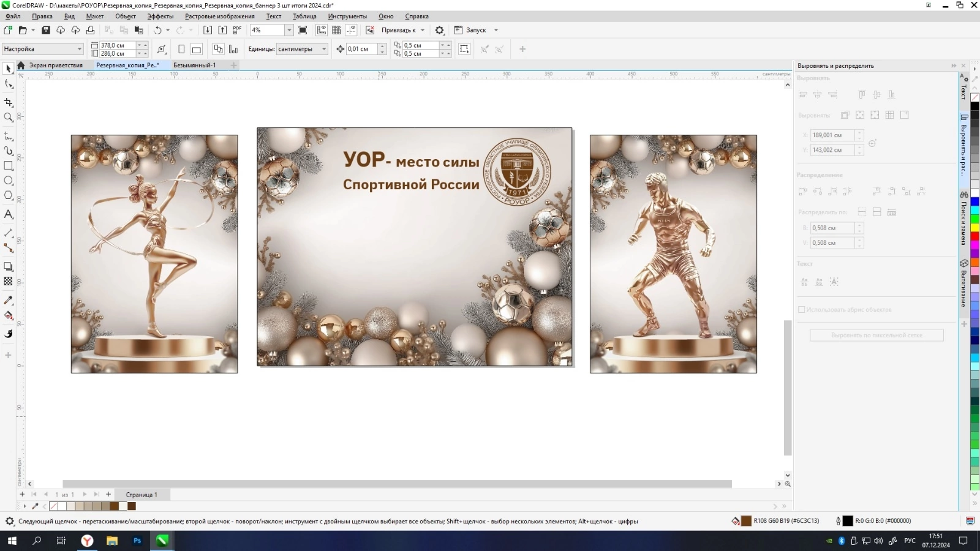The width and height of the screenshot is (980, 551).
Task: Switch to the Безымянный-1 document tab
Action: [x=195, y=65]
